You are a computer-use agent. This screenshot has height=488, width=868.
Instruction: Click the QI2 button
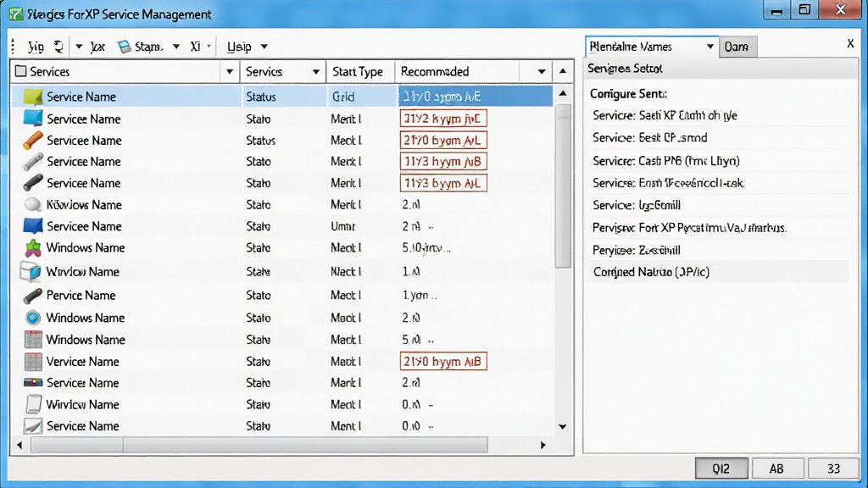(721, 468)
